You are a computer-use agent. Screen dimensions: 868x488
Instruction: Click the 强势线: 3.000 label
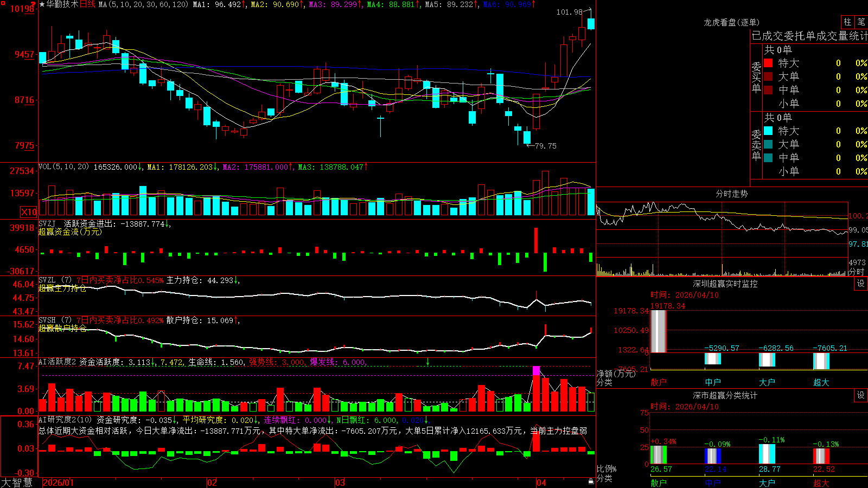pos(277,362)
